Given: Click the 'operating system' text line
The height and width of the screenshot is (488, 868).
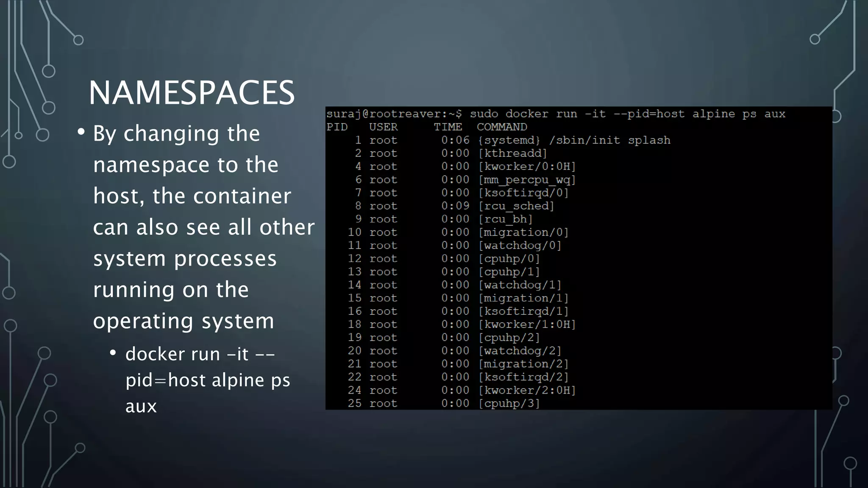Looking at the screenshot, I should tap(184, 321).
